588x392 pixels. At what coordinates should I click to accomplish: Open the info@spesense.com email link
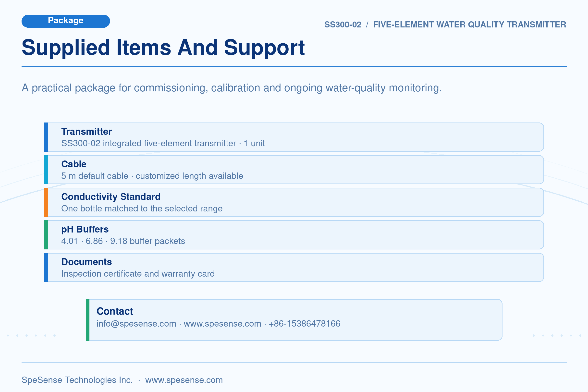[x=136, y=324]
